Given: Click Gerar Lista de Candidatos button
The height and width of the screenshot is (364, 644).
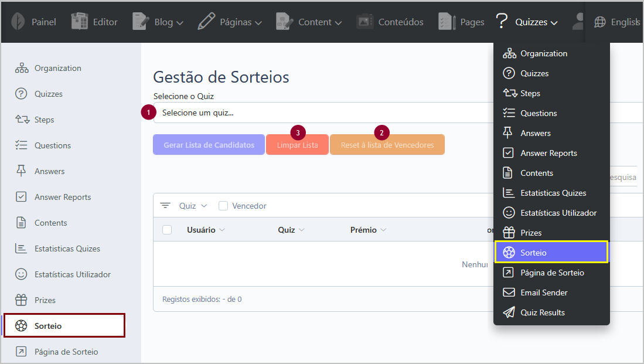Looking at the screenshot, I should [209, 145].
